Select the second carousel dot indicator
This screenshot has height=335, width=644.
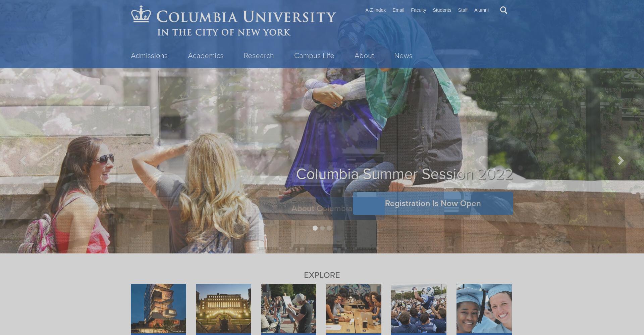coord(322,228)
